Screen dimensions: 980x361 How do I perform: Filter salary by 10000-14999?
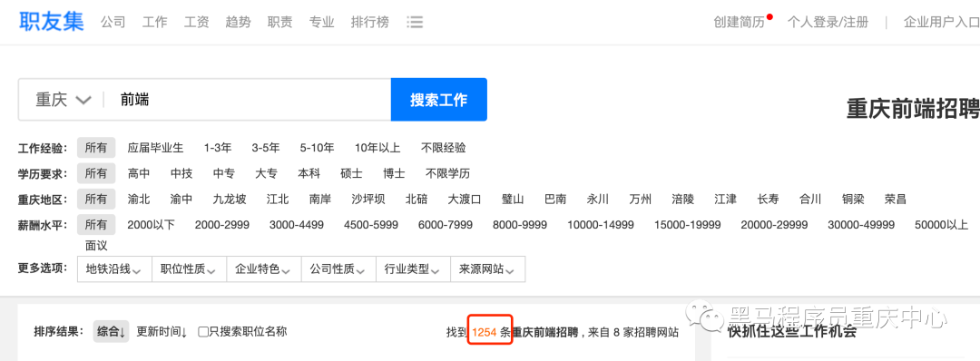[601, 224]
